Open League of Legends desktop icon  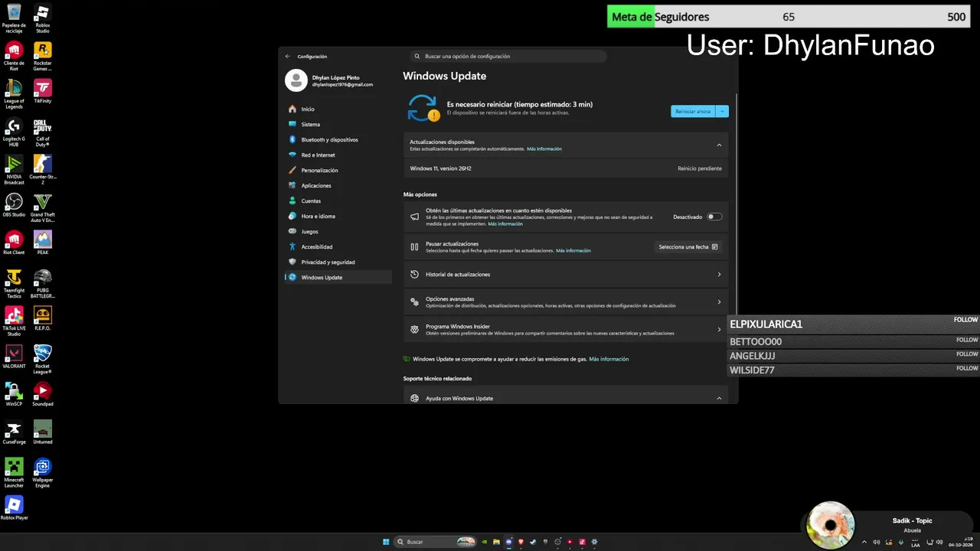[14, 95]
